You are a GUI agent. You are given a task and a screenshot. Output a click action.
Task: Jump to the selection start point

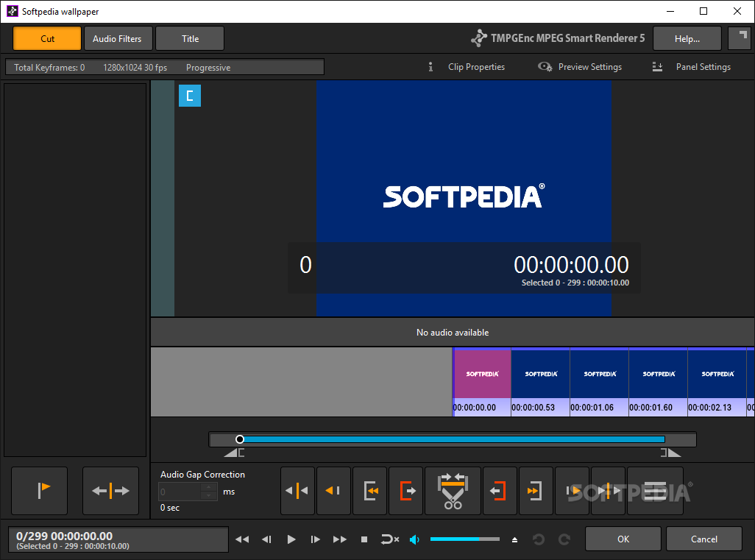[369, 491]
